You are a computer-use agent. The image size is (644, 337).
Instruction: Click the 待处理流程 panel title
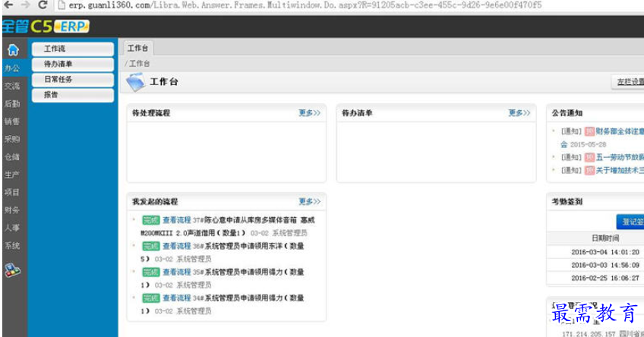150,113
